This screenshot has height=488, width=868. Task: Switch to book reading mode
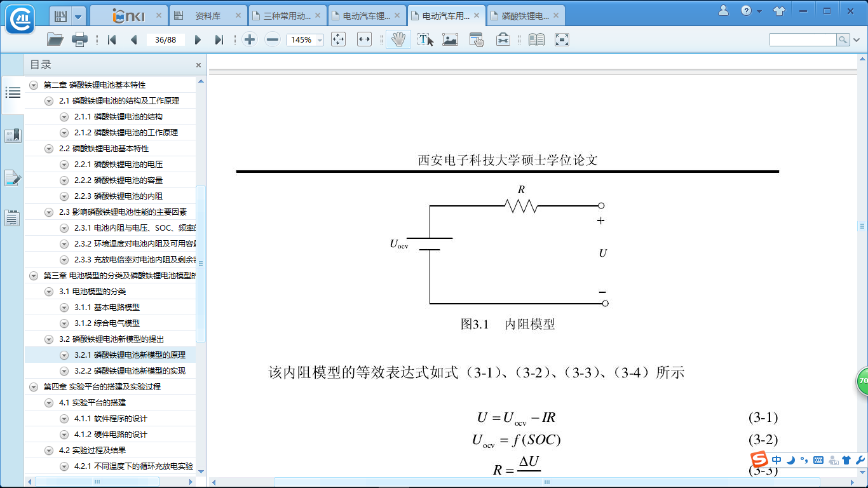click(536, 39)
